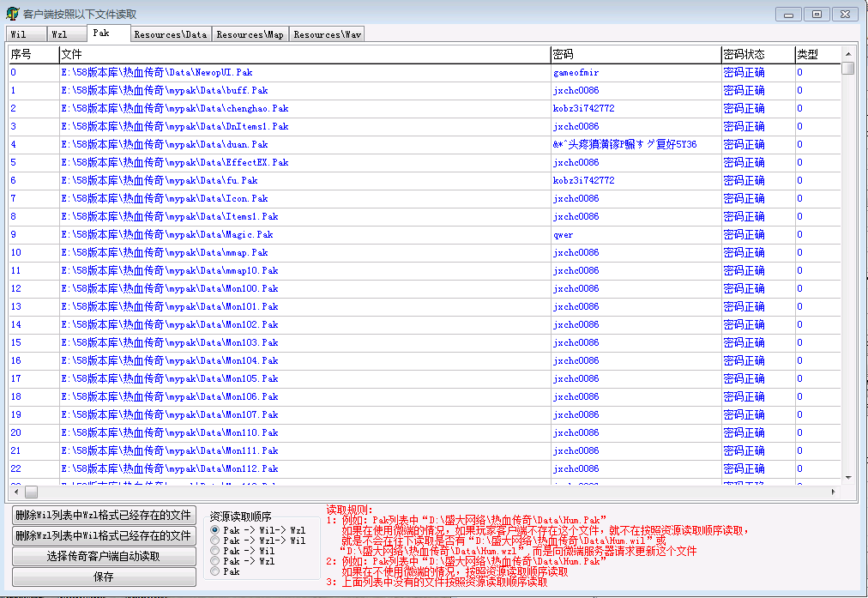Screen dimensions: 868x598
Task: Select the Items1.Pak file row
Action: [425, 216]
